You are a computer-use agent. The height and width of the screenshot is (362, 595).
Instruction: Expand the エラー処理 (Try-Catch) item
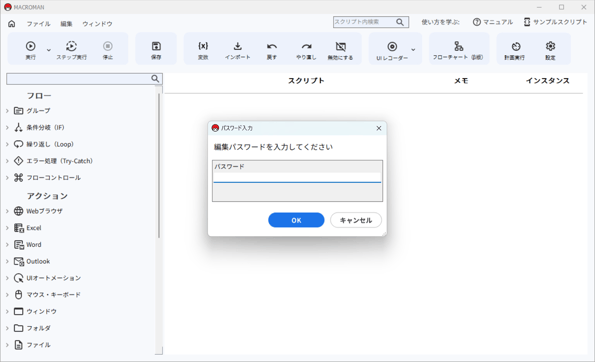(x=7, y=161)
